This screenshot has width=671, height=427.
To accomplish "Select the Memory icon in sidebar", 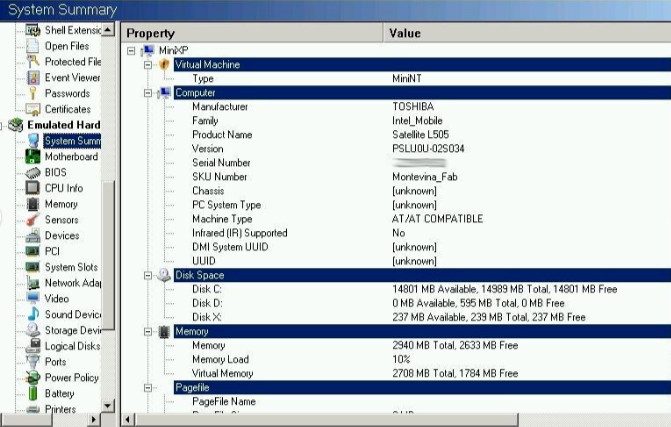I will [33, 204].
